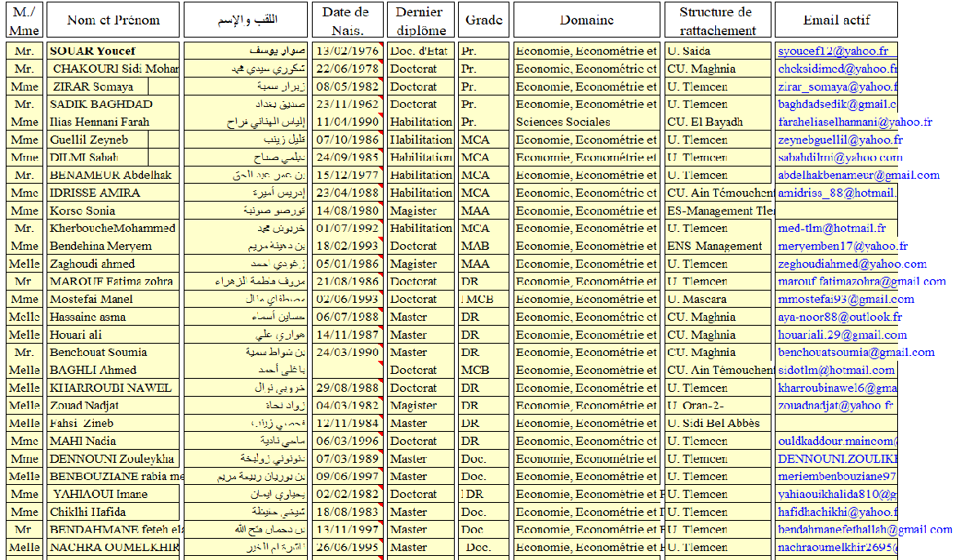Click the abdelhakbenameur@gmail.com link
Screen dimensions: 956x560
[x=858, y=176]
